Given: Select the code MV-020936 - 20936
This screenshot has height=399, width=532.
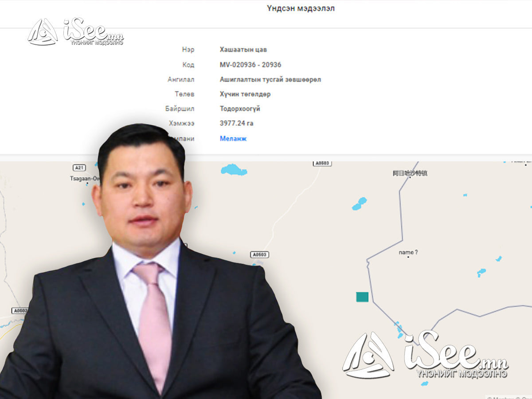Looking at the screenshot, I should (250, 65).
